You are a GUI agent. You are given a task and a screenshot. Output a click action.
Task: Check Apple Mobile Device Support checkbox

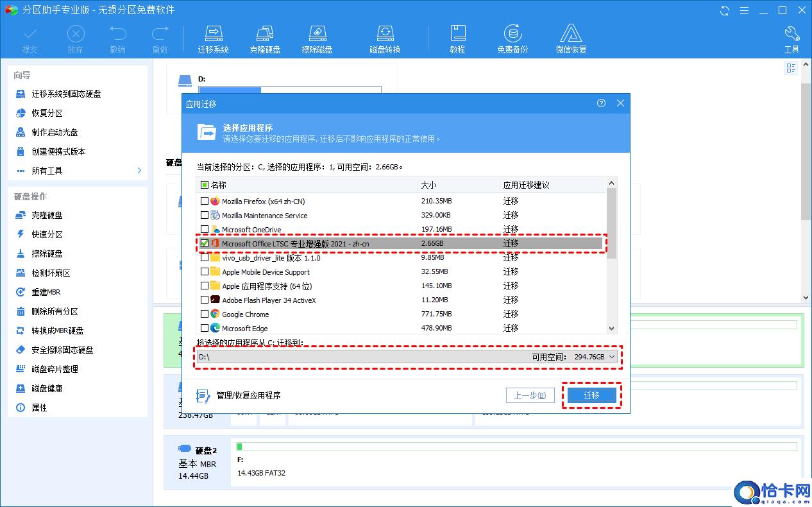coord(205,271)
